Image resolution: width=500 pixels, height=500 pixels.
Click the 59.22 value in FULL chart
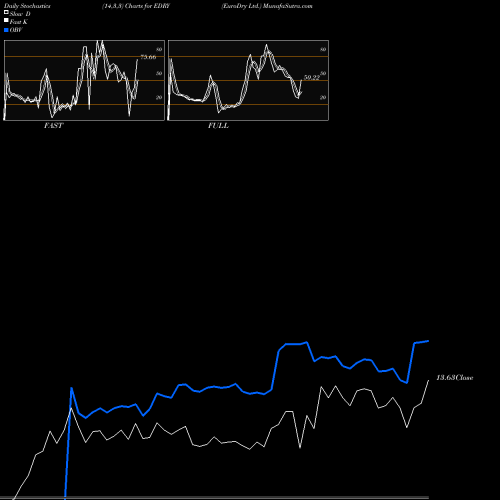coord(312,78)
